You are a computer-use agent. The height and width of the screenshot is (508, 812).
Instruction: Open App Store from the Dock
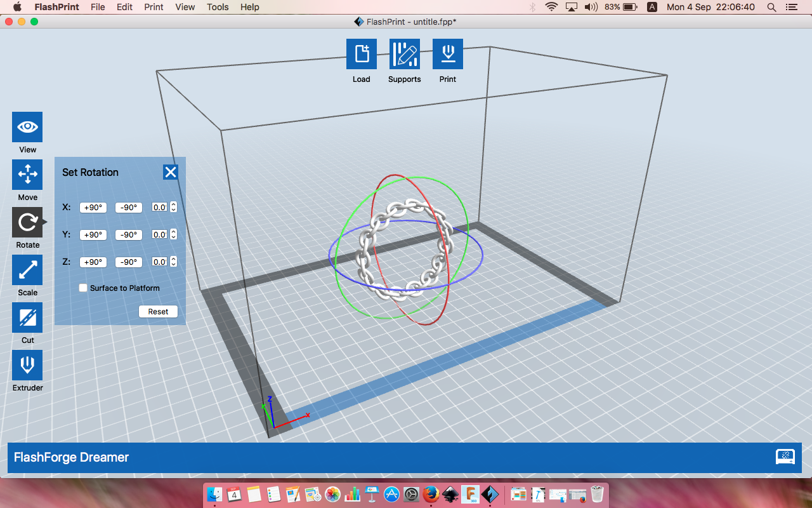coord(392,494)
